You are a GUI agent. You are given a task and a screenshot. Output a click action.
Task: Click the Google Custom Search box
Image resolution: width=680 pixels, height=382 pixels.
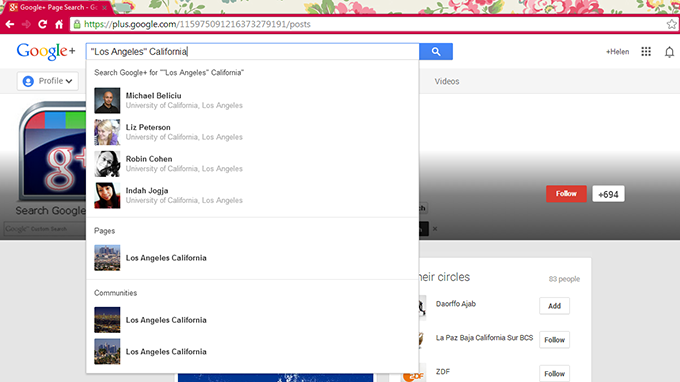tap(45, 229)
